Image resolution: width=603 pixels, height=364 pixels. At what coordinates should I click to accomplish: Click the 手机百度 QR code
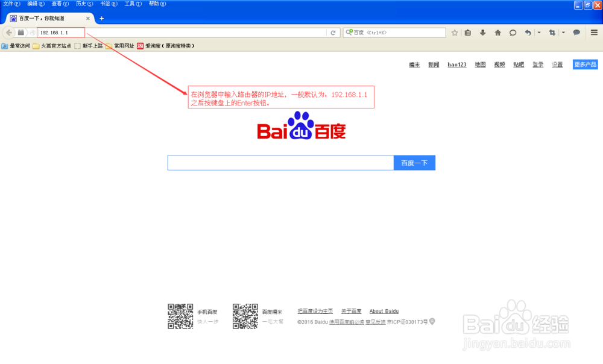point(180,316)
